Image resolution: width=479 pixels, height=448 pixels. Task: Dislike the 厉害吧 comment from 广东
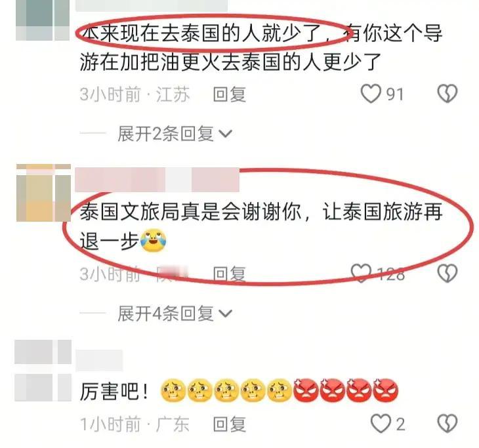click(x=448, y=424)
